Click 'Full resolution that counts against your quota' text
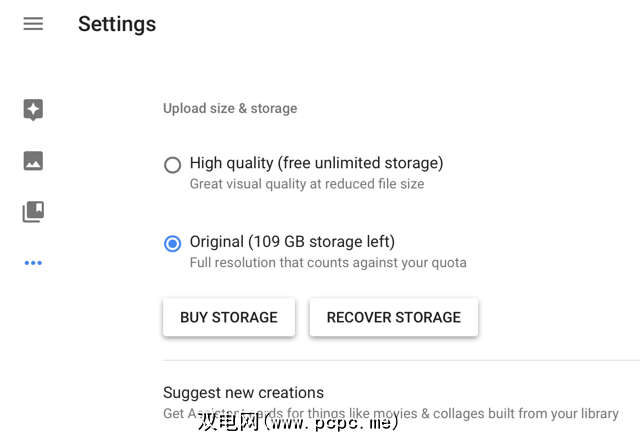Image resolution: width=640 pixels, height=445 pixels. click(x=328, y=263)
